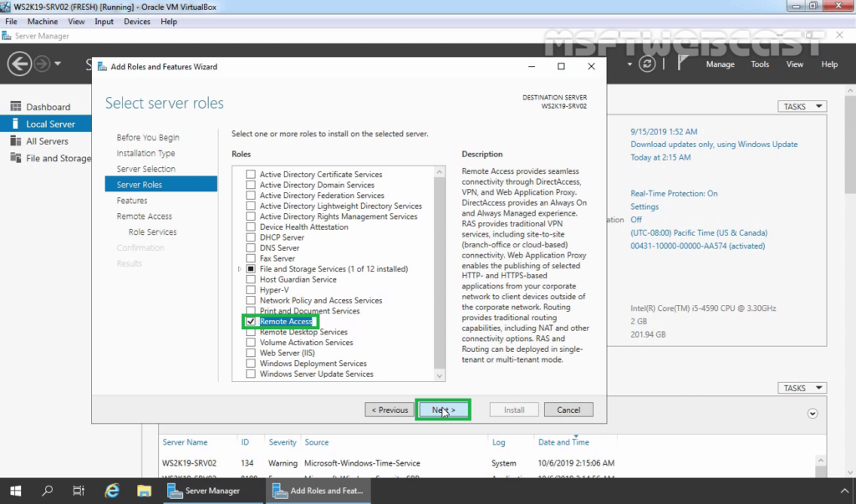Open Server Manager Manage menu
The image size is (856, 504).
(x=720, y=64)
